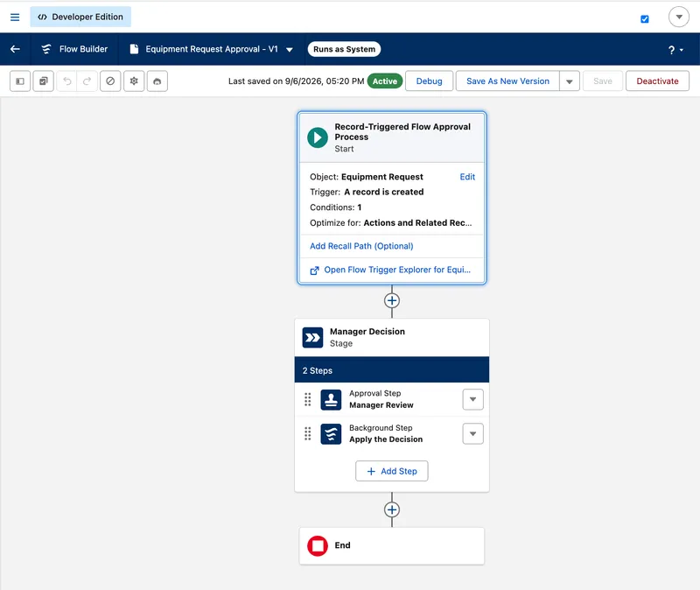Select the Apply the Decision step
This screenshot has height=590, width=700.
[386, 439]
